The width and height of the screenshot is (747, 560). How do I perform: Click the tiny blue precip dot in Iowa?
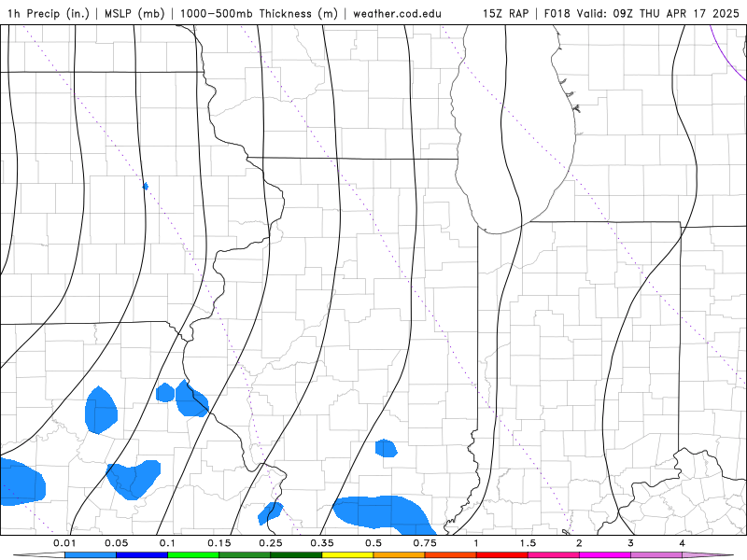[x=146, y=186]
